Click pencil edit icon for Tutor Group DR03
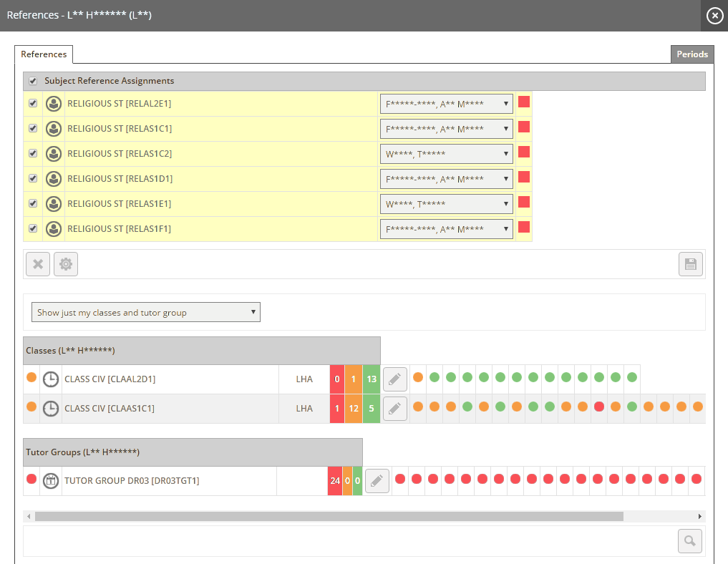 (x=377, y=481)
